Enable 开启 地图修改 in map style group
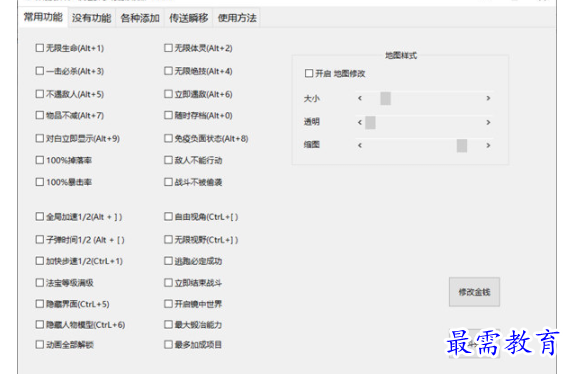This screenshot has height=374, width=568. tap(309, 74)
